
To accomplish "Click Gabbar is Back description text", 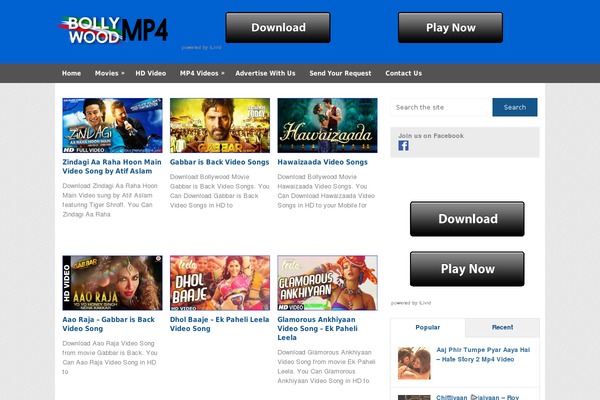I will 219,191.
